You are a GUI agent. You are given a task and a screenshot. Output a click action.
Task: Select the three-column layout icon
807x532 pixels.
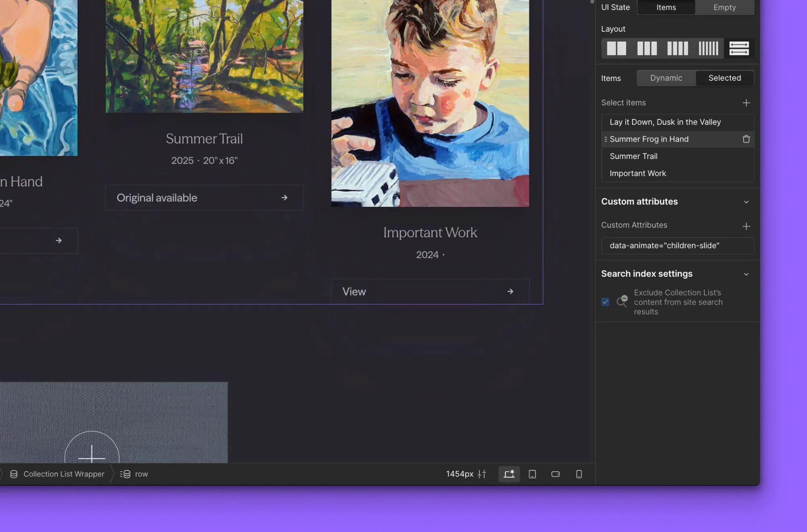[x=647, y=48]
